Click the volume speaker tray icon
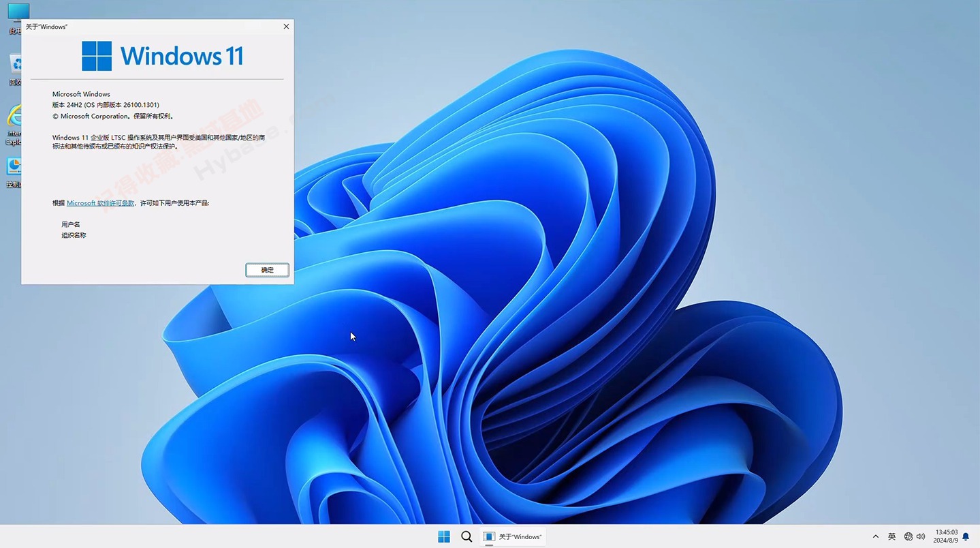Viewport: 980px width, 548px height. (x=921, y=536)
